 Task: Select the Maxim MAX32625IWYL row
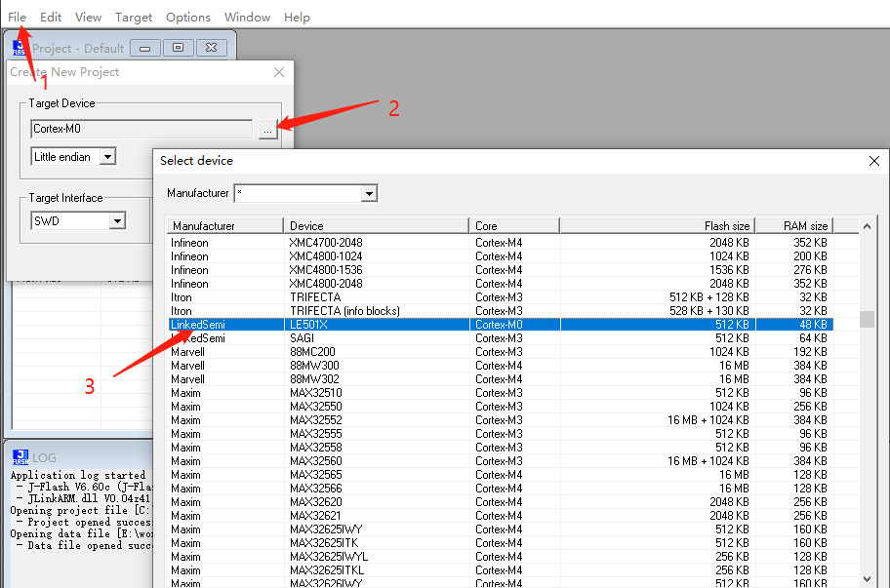[502, 557]
